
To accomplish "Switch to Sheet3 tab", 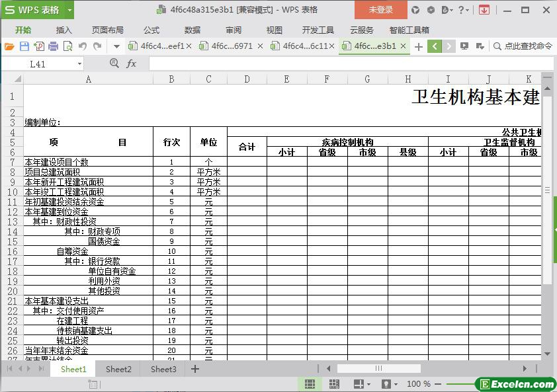I will pyautogui.click(x=163, y=369).
